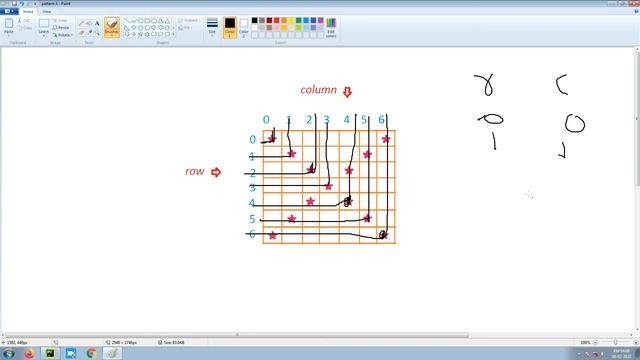This screenshot has height=360, width=640.
Task: Select the Eraser tool
Action: 82,32
